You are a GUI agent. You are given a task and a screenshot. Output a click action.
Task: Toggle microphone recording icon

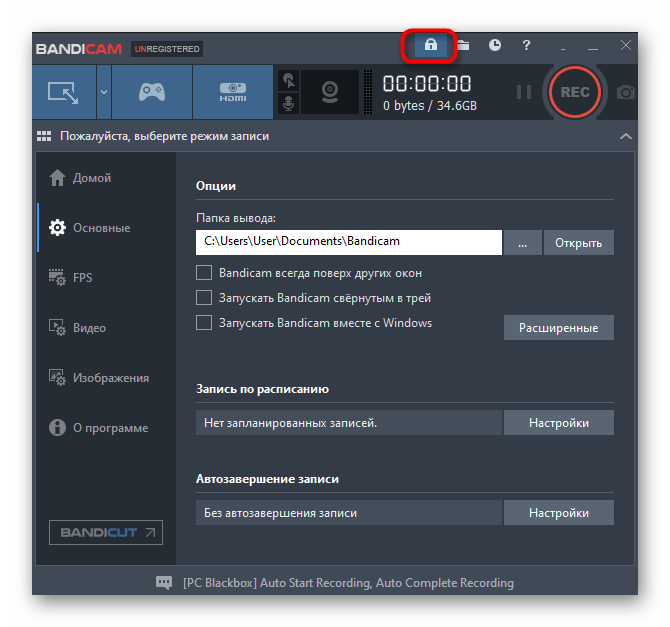(x=288, y=103)
